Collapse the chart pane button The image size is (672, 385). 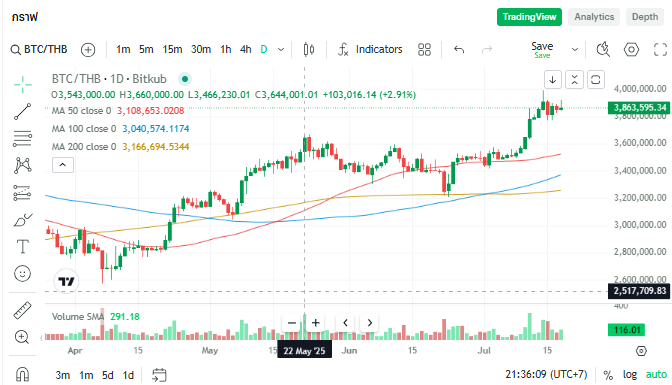pyautogui.click(x=574, y=80)
